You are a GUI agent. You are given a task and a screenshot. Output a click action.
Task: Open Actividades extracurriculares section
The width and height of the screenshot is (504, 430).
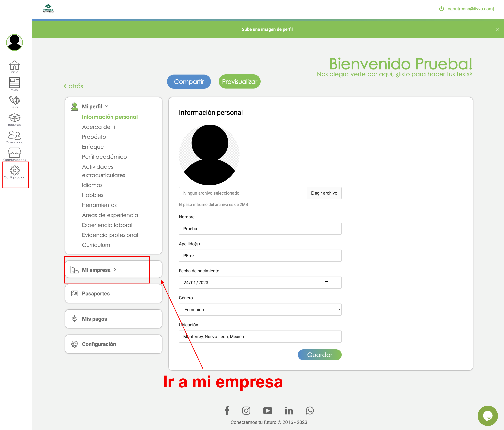pos(103,171)
